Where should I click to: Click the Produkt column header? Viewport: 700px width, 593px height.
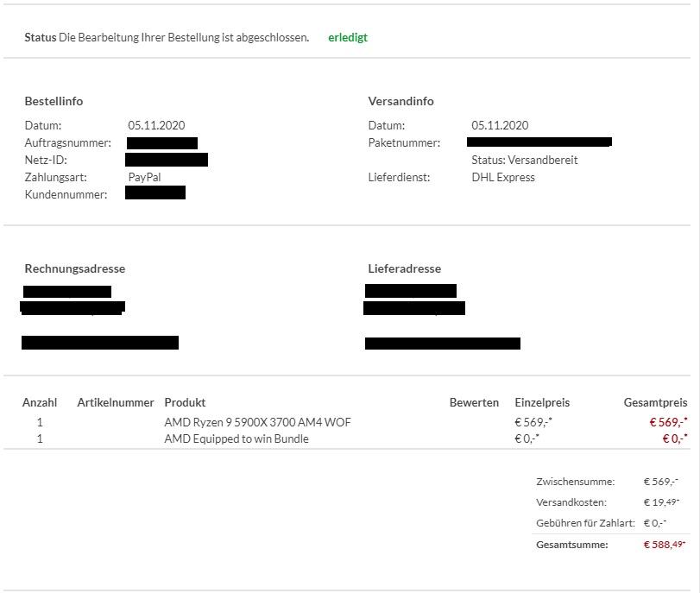click(x=185, y=402)
